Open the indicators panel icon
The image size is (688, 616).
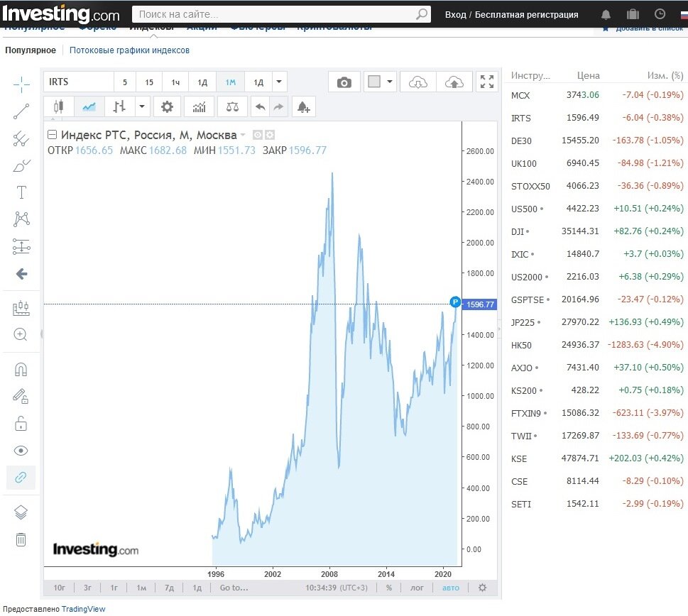pos(199,106)
